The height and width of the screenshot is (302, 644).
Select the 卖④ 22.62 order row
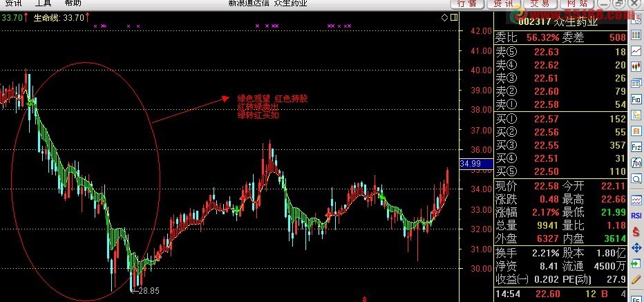(x=560, y=65)
